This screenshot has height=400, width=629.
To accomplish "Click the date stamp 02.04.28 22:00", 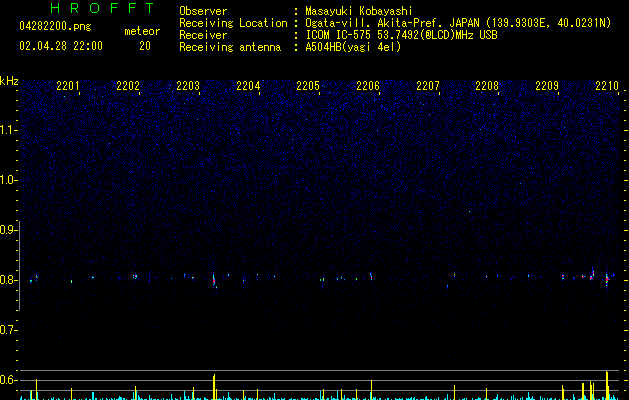I will pyautogui.click(x=61, y=46).
